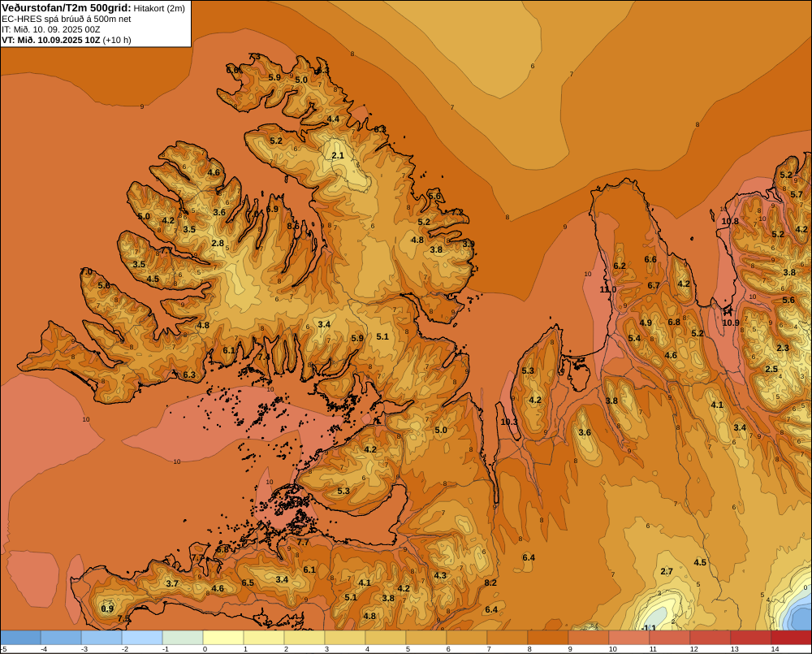Image resolution: width=812 pixels, height=654 pixels.
Task: Click the 2.3 temperature value
Action: tap(783, 348)
